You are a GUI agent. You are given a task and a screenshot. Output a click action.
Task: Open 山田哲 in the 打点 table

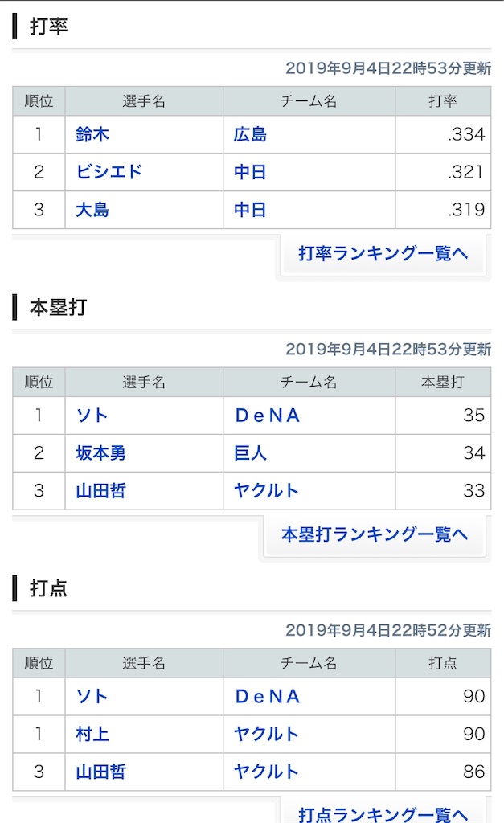coord(100,772)
